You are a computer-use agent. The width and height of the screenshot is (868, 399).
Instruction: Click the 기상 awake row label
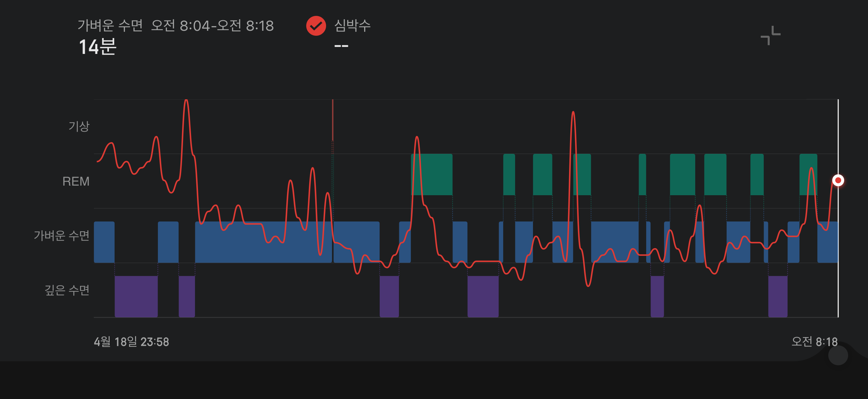point(79,127)
